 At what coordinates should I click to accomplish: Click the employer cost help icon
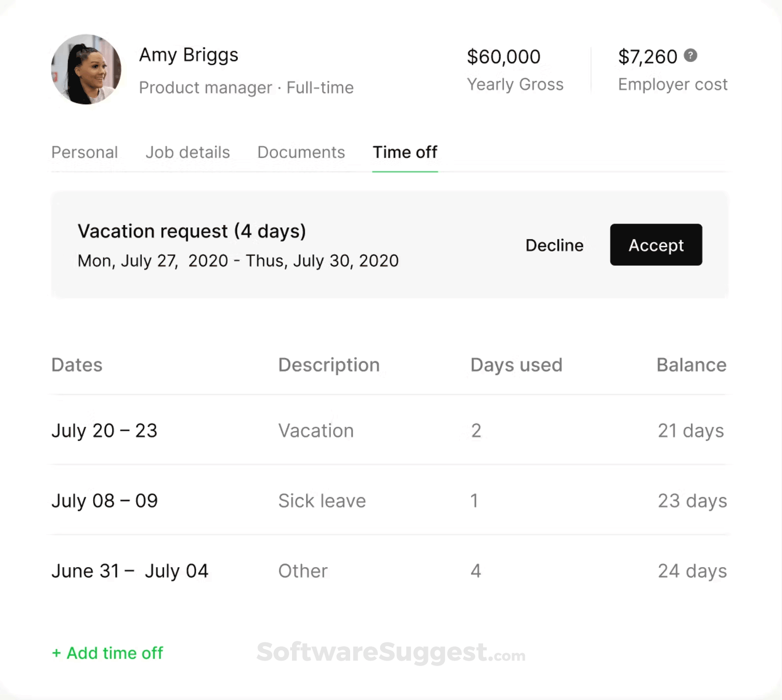(691, 56)
